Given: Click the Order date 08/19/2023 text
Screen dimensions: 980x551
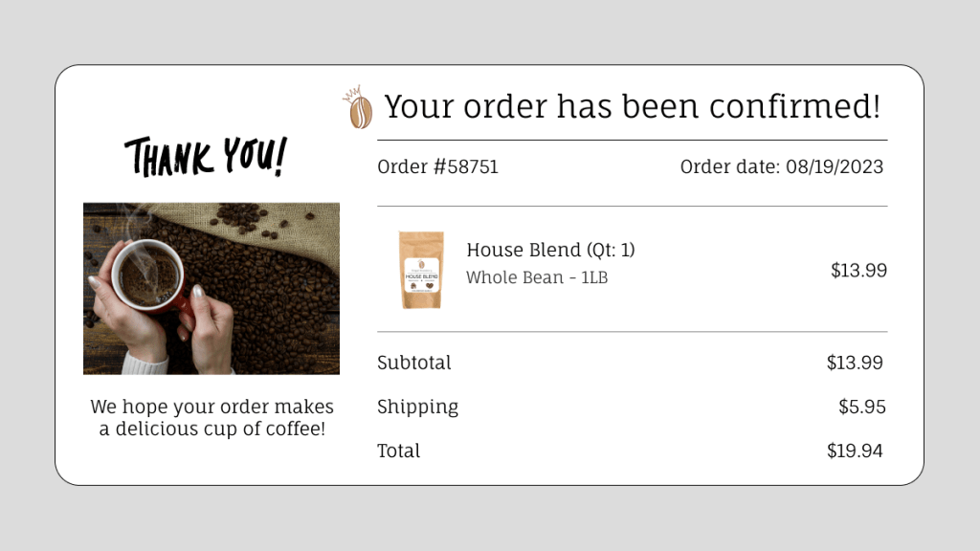Looking at the screenshot, I should [x=781, y=167].
